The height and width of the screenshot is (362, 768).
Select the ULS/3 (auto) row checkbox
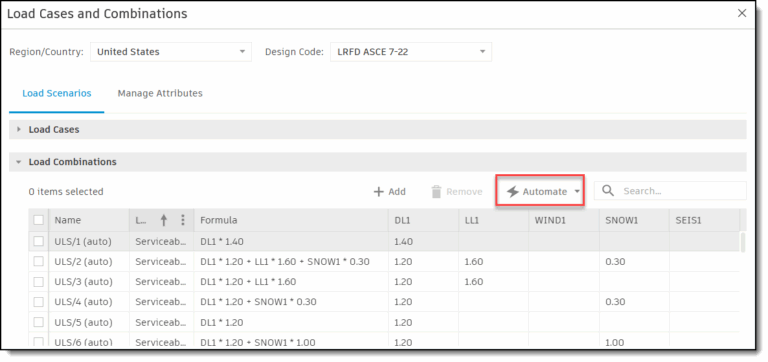tap(39, 282)
